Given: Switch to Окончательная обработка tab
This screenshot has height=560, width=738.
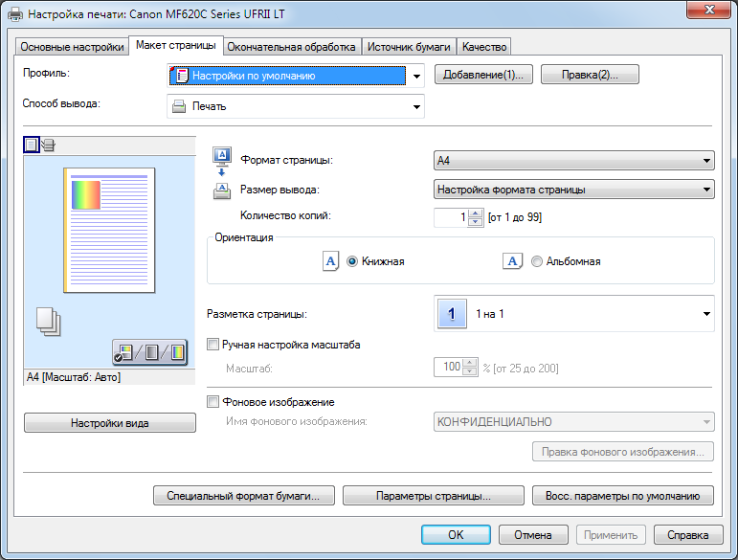Looking at the screenshot, I should 291,47.
